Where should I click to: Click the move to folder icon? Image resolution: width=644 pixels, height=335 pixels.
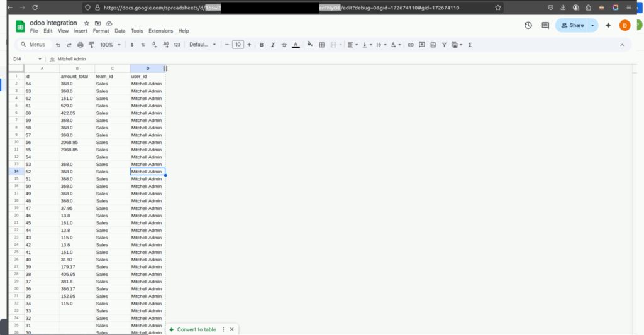pyautogui.click(x=97, y=23)
